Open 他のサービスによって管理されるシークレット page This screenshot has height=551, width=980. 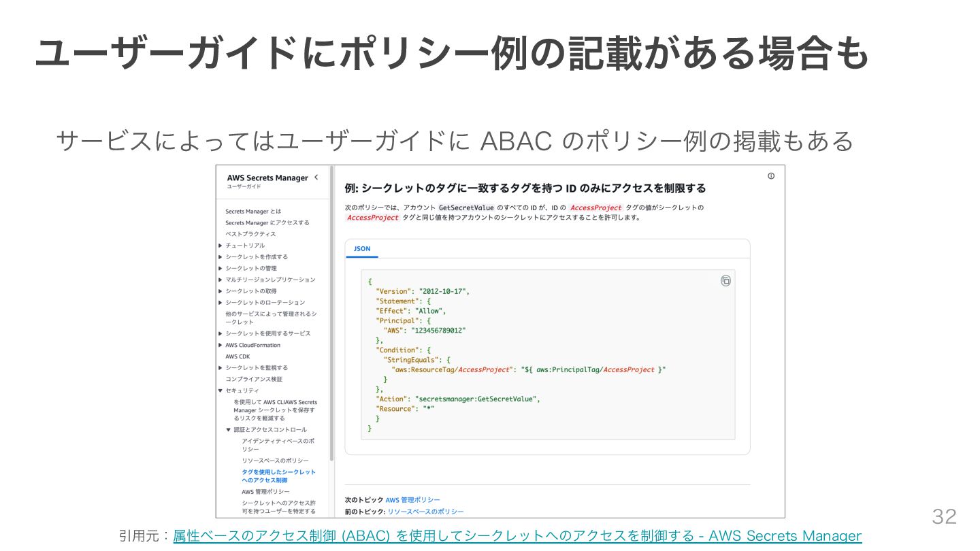point(271,318)
